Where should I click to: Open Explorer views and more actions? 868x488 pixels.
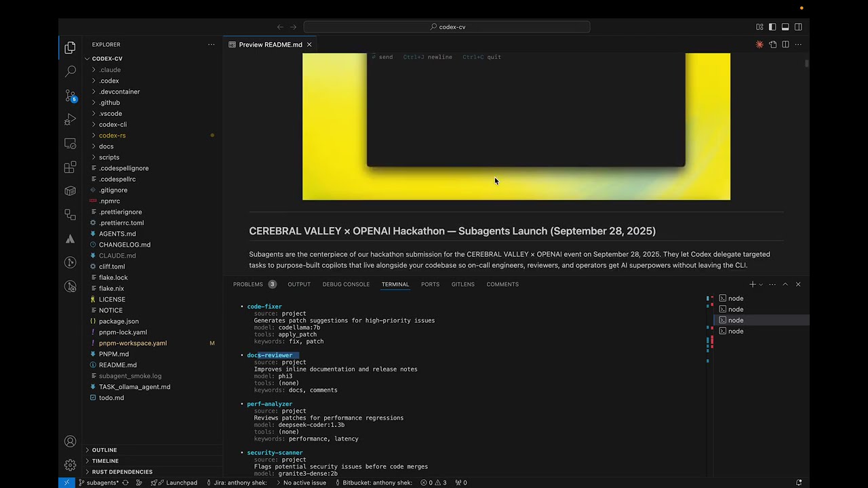point(211,45)
